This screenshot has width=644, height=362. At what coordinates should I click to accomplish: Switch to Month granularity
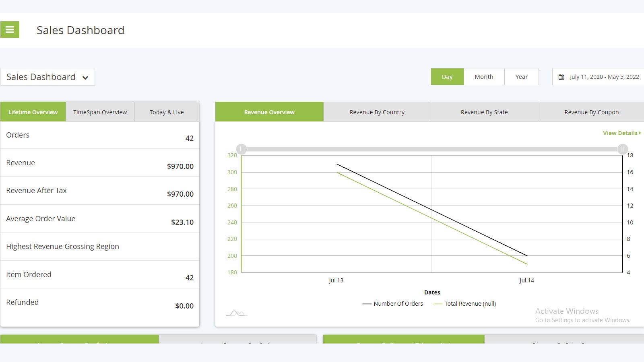pyautogui.click(x=484, y=76)
